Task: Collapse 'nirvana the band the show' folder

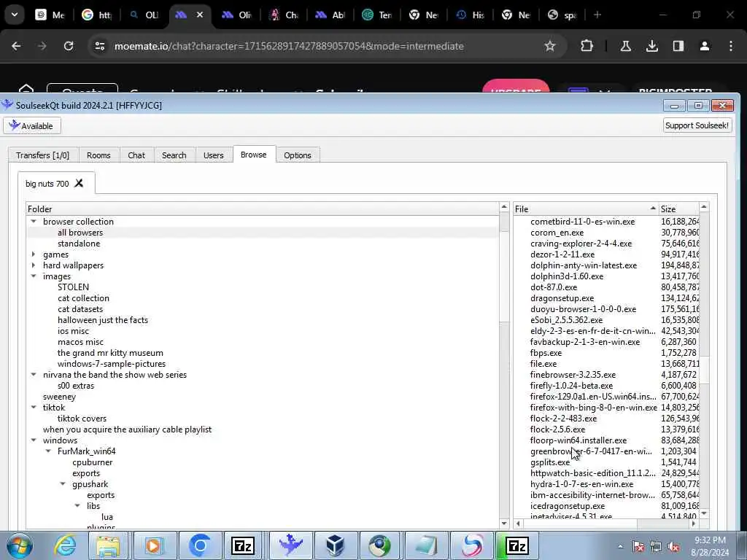Action: [34, 375]
